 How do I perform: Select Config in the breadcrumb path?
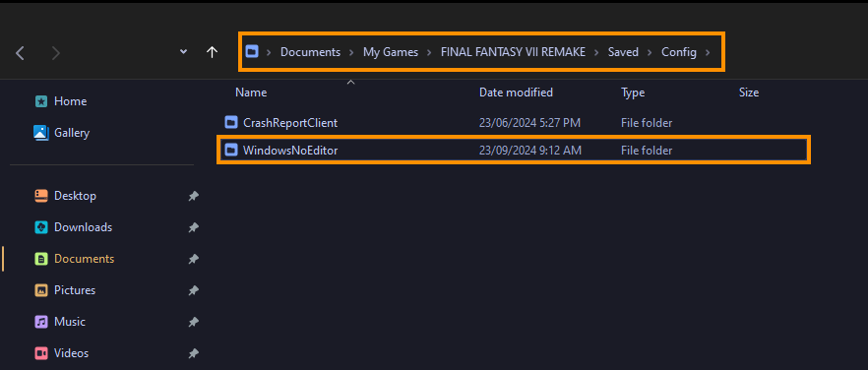point(679,52)
